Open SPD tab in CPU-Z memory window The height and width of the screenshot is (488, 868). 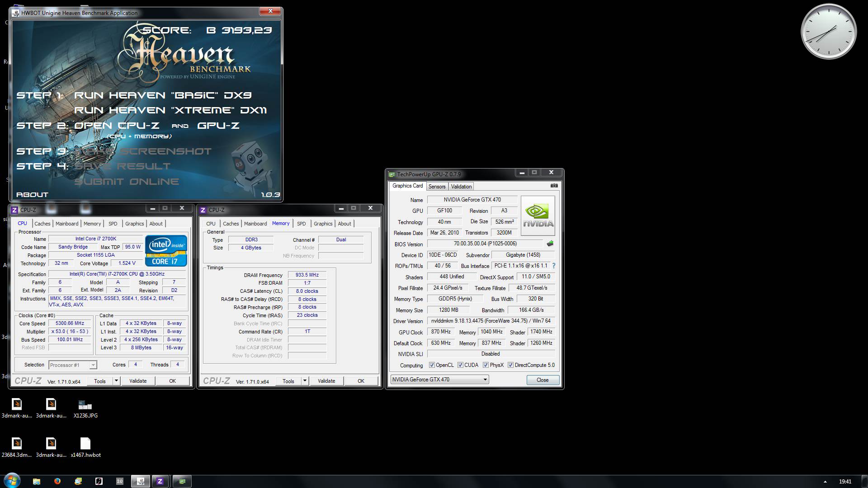point(302,224)
